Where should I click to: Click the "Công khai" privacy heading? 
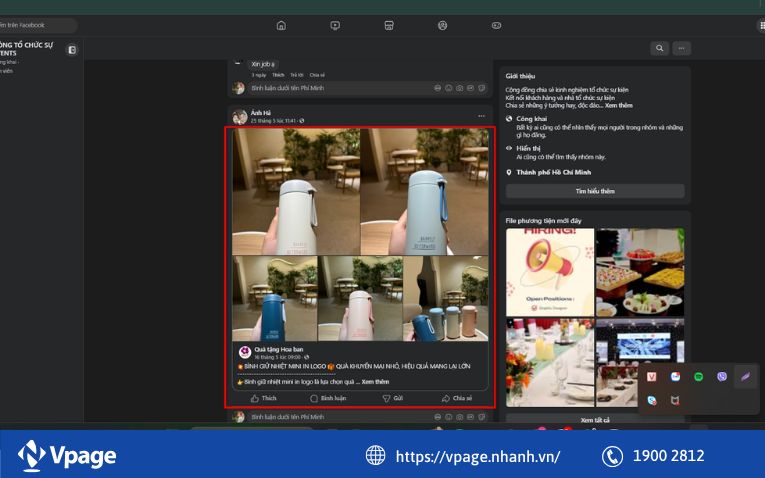(x=531, y=119)
